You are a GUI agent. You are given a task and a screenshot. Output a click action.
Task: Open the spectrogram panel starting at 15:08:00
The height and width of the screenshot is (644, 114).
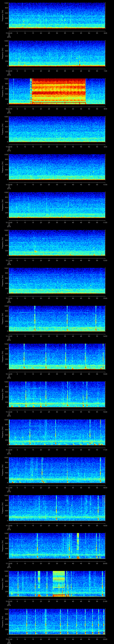point(57,129)
